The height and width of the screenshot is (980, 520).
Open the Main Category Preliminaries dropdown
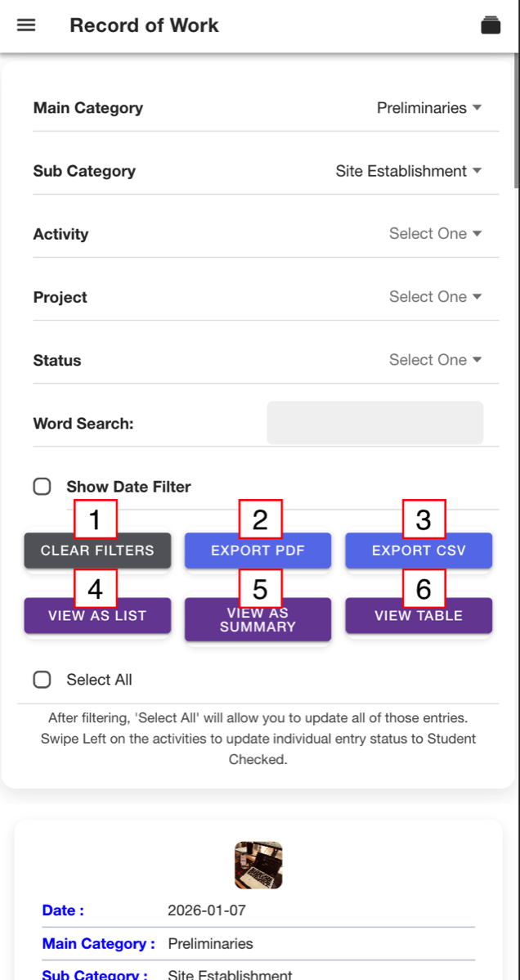point(429,108)
